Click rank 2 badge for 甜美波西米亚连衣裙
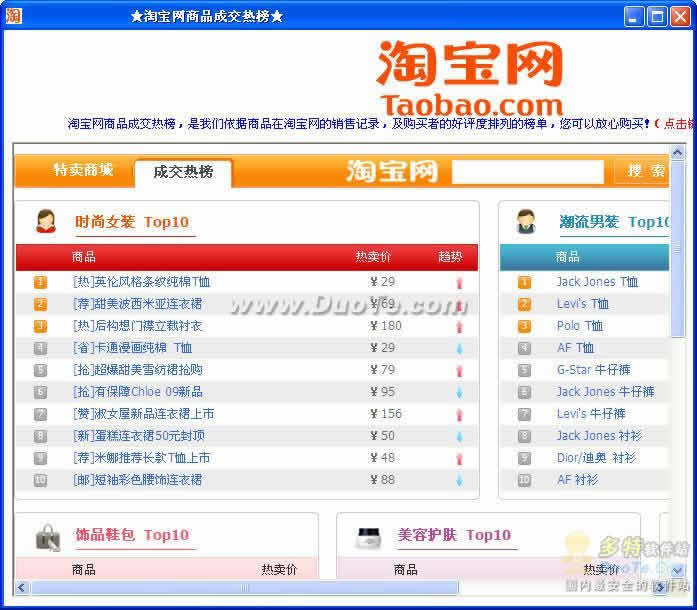697x610 pixels. [x=40, y=304]
